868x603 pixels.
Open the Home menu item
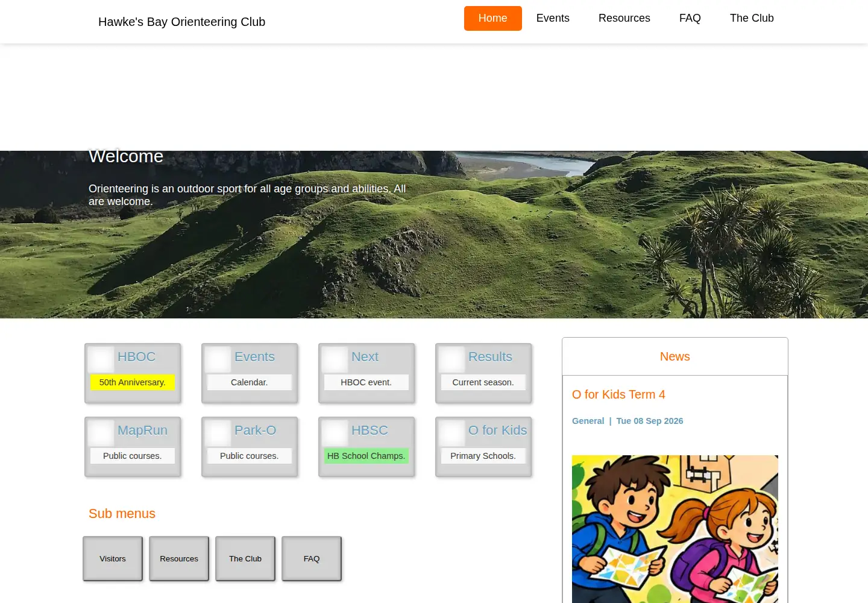[x=492, y=18]
